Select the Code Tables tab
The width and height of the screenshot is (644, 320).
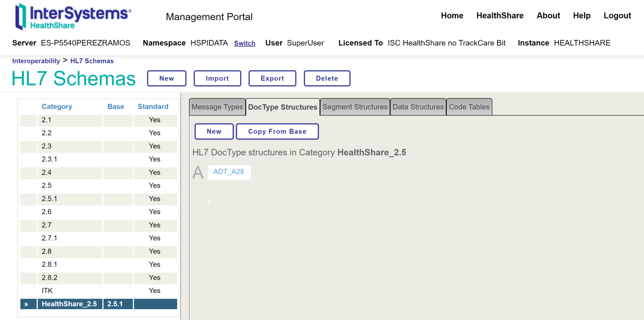(469, 107)
